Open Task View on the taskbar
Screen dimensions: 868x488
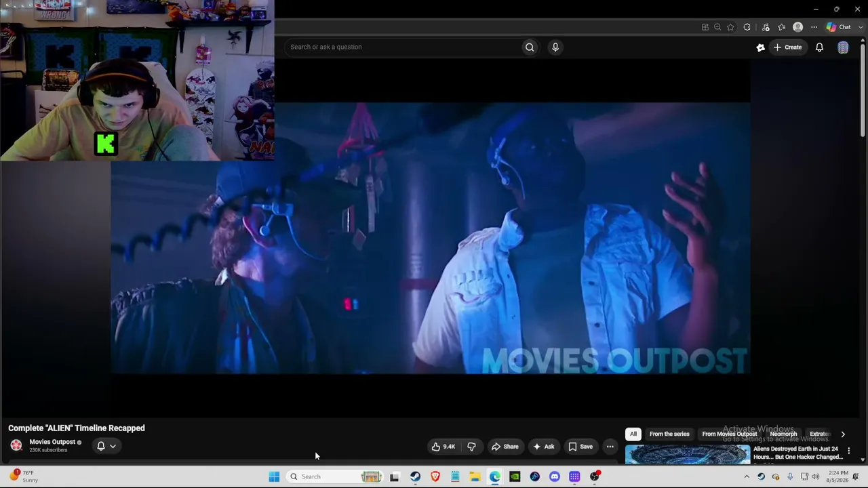(x=395, y=476)
